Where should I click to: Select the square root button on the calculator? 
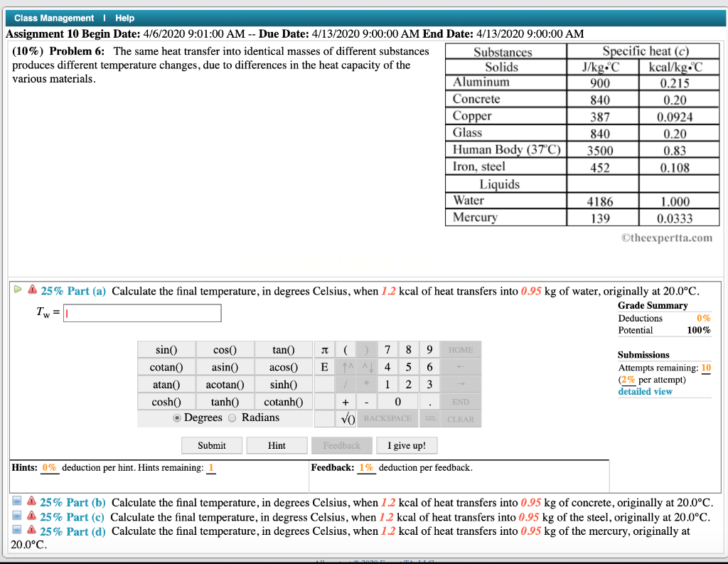tap(348, 419)
